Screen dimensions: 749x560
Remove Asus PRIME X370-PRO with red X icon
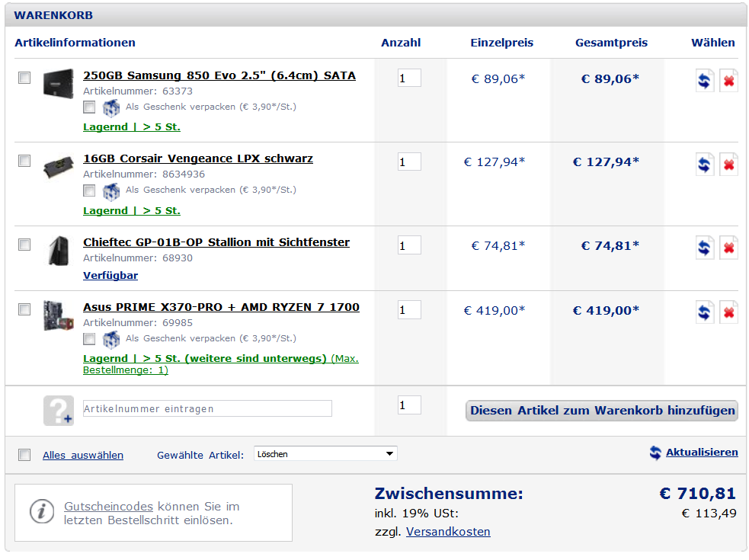(x=728, y=312)
